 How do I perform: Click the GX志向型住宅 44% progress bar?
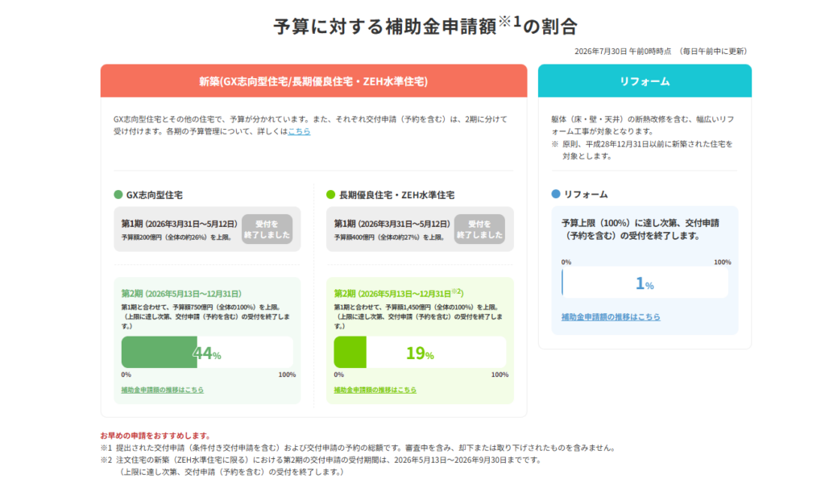coord(207,352)
